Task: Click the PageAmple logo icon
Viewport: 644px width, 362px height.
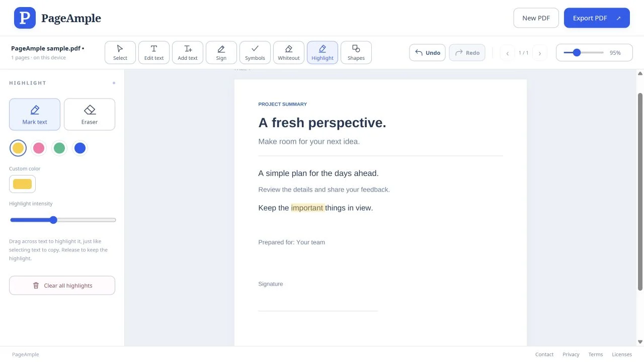Action: point(25,18)
